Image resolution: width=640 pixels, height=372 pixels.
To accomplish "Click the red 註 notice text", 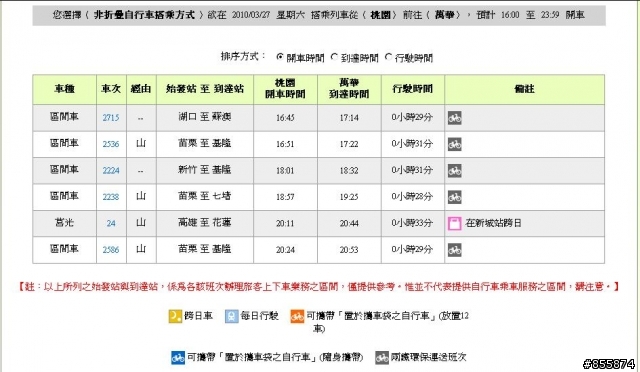I will [x=319, y=287].
